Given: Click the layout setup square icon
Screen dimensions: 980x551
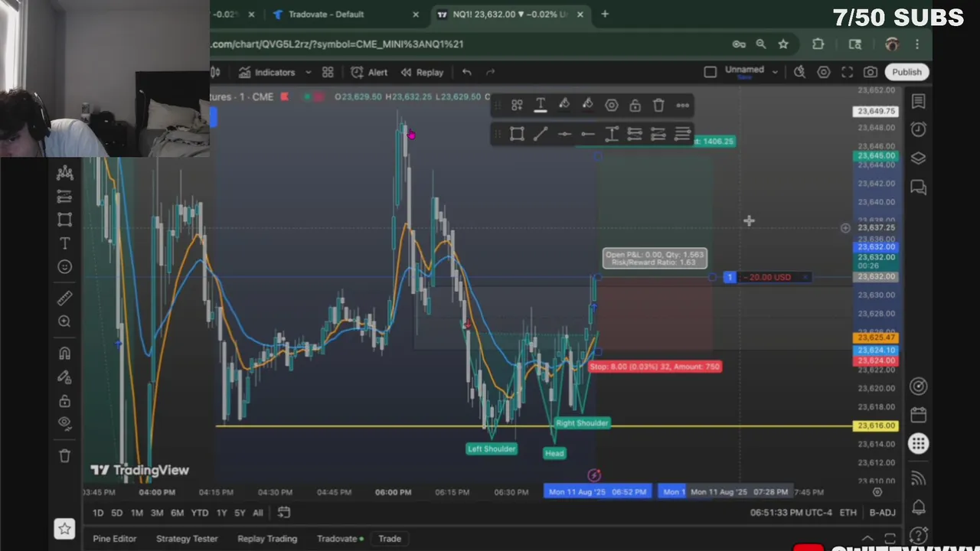Looking at the screenshot, I should pyautogui.click(x=710, y=72).
